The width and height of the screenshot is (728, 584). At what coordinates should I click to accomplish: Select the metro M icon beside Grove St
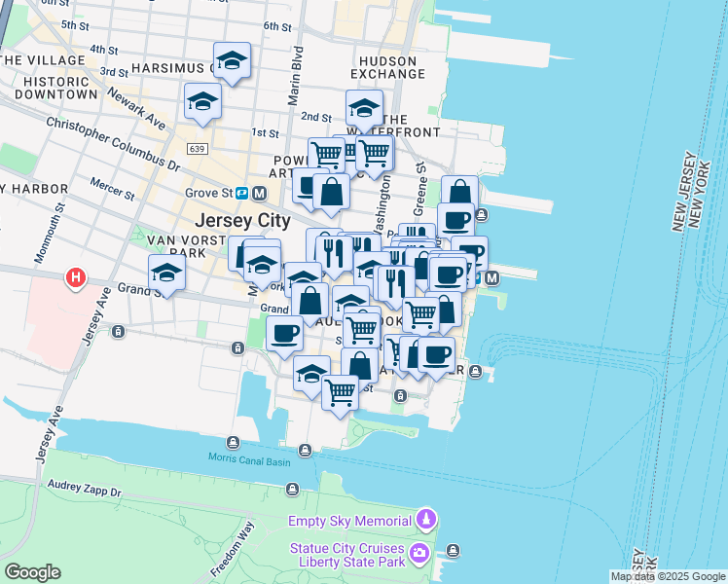(260, 193)
